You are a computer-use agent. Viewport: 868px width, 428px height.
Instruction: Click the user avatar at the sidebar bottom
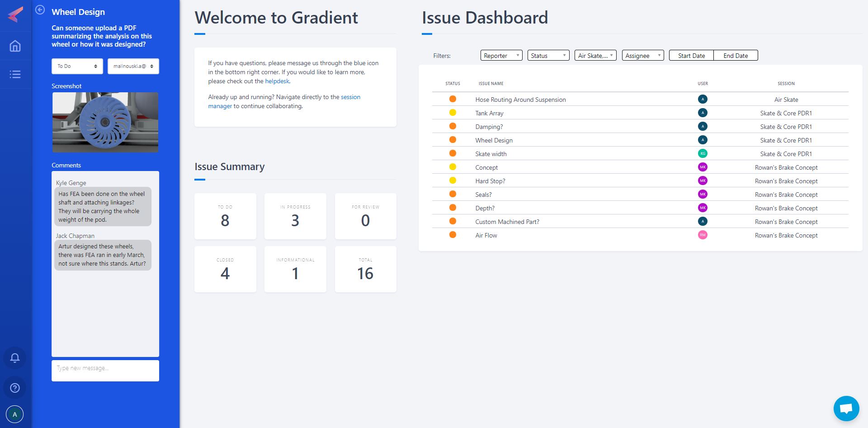point(15,414)
